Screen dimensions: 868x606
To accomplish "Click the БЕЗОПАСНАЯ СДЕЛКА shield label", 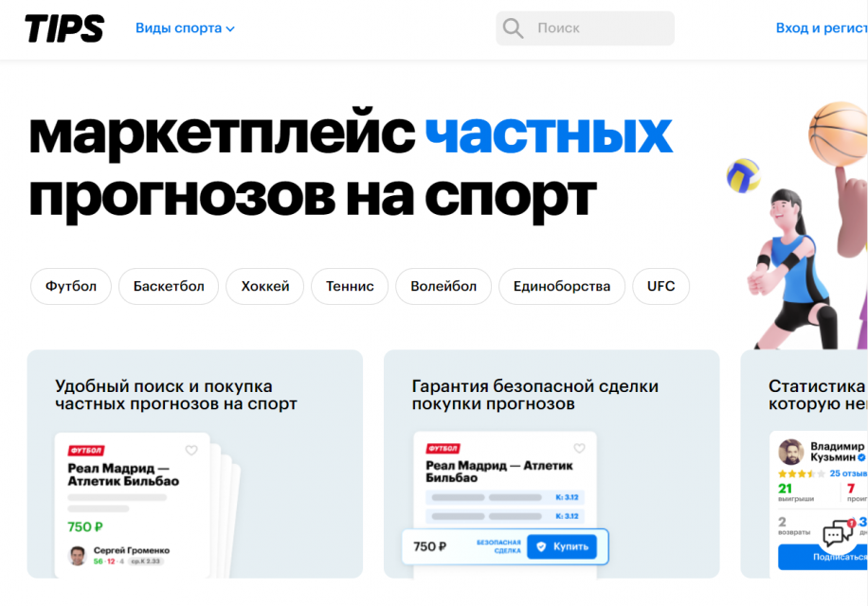I will (x=498, y=546).
